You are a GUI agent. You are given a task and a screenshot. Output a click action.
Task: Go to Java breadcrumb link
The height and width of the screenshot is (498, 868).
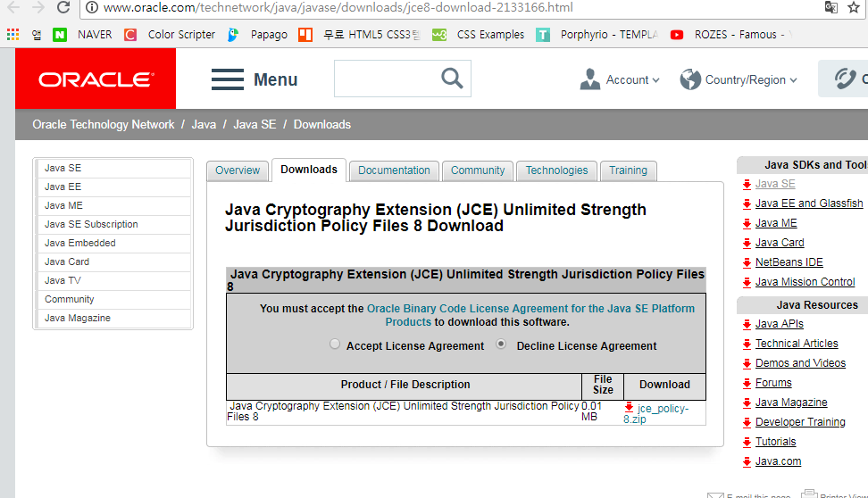(x=204, y=125)
